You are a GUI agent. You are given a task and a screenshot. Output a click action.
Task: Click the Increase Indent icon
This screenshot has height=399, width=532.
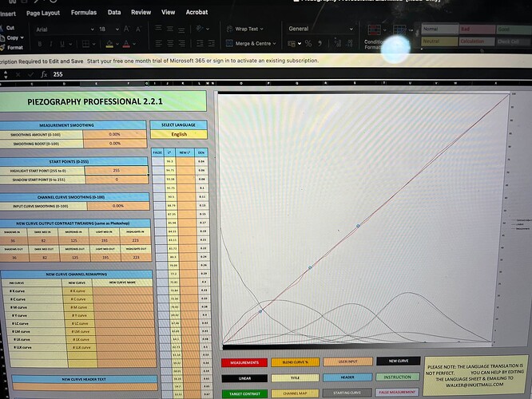point(212,43)
